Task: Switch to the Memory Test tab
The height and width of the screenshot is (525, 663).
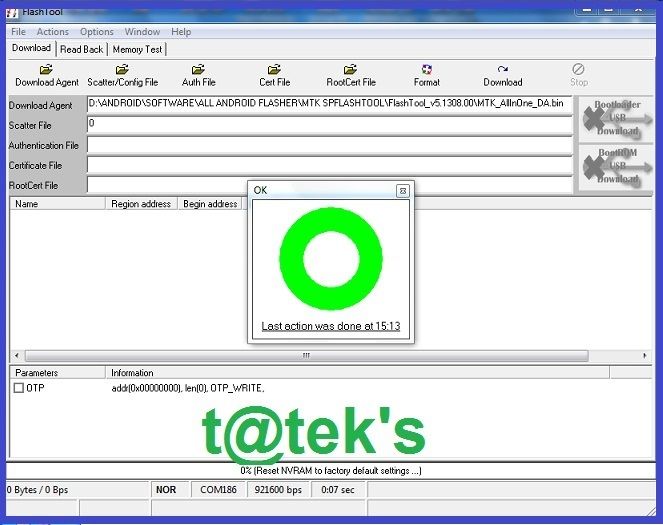Action: point(137,49)
